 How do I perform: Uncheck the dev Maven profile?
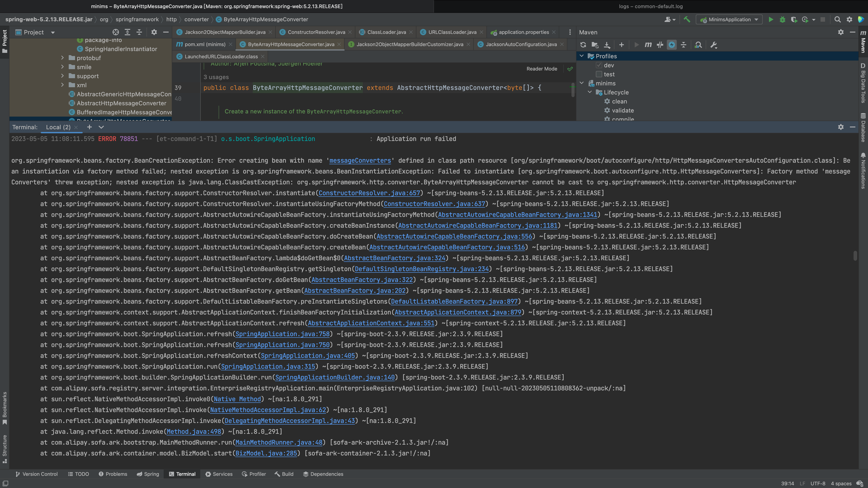599,65
